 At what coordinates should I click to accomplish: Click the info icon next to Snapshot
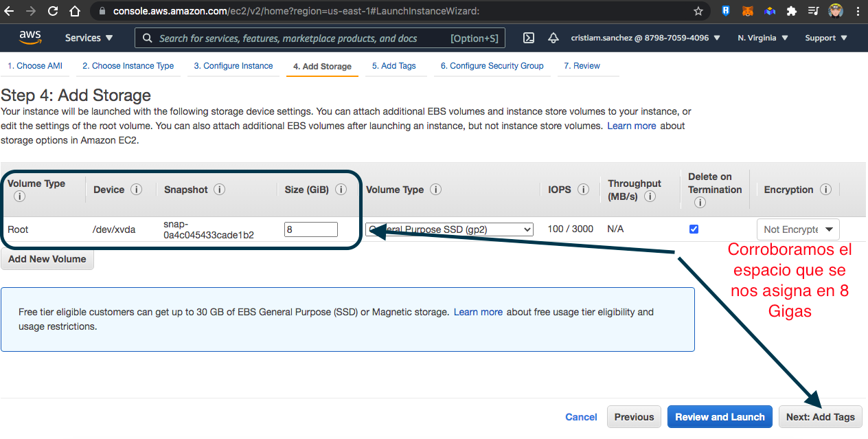pyautogui.click(x=220, y=190)
